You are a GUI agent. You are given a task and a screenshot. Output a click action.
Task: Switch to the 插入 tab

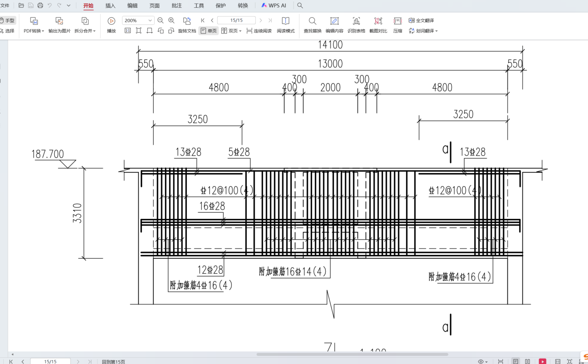(110, 6)
